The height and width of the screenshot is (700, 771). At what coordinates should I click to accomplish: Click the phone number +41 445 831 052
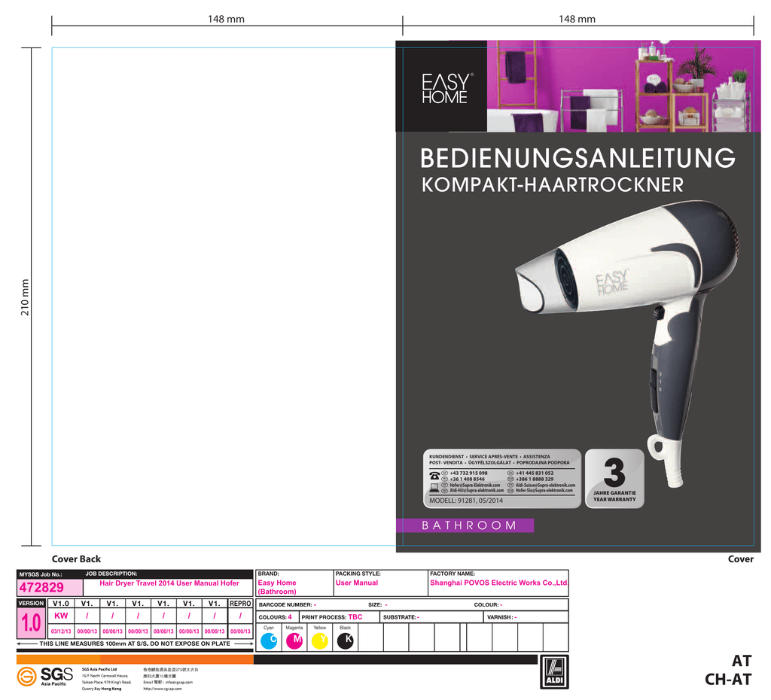click(x=535, y=473)
